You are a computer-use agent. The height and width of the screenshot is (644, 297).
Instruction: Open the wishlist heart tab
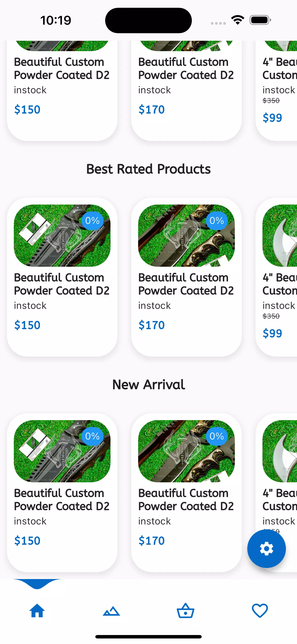point(260,611)
